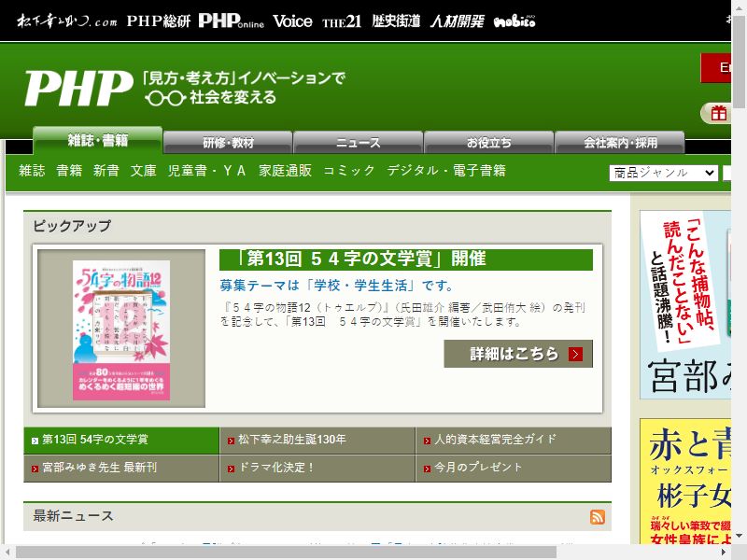The width and height of the screenshot is (747, 560).
Task: Open 家庭通販 submenu link
Action: point(285,171)
